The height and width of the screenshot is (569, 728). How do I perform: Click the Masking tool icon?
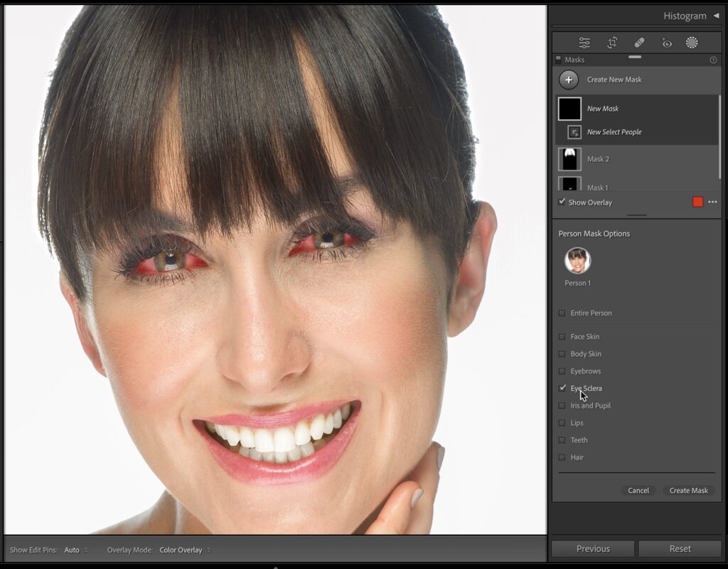pos(692,43)
